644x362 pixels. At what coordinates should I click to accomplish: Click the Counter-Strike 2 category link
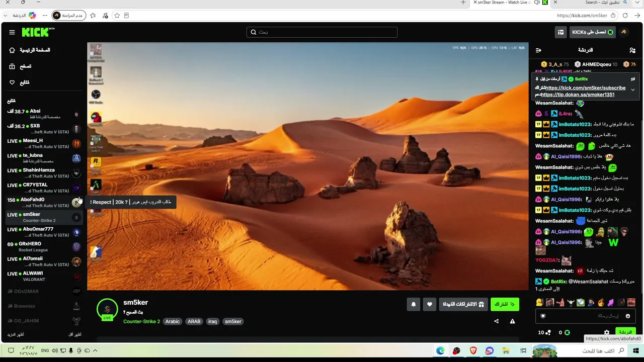pos(141,321)
